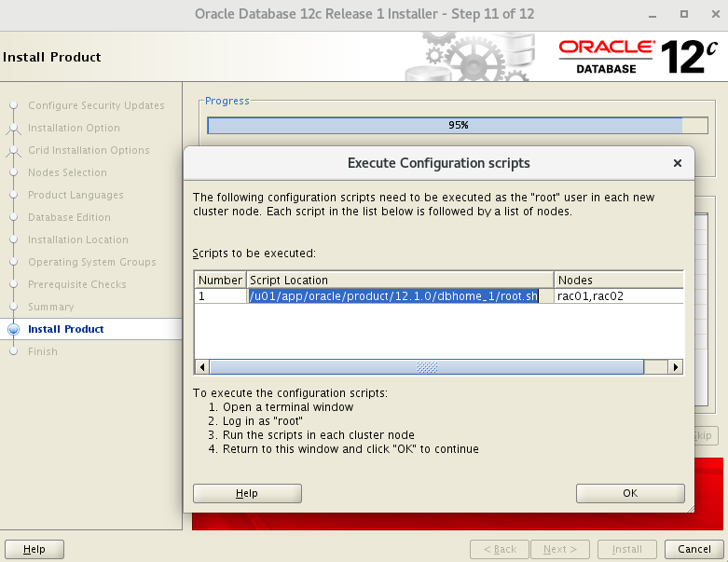
Task: Close the Execute Configuration scripts dialog
Action: 678,163
